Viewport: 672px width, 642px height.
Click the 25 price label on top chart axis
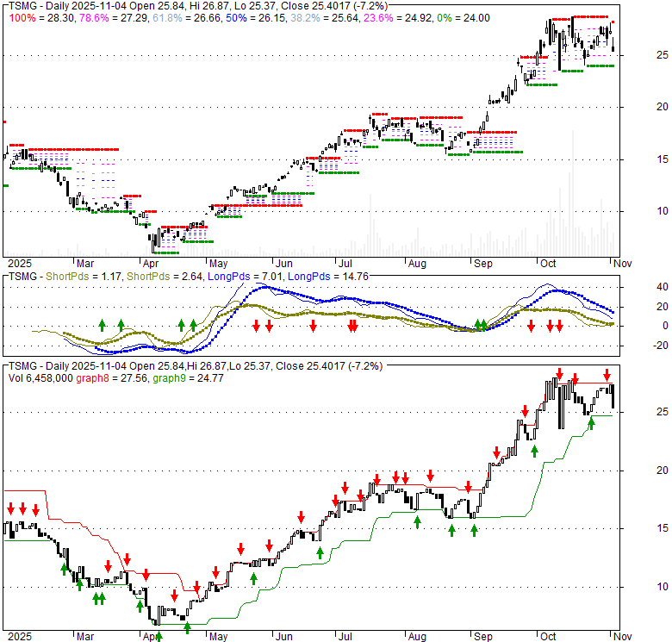(663, 55)
